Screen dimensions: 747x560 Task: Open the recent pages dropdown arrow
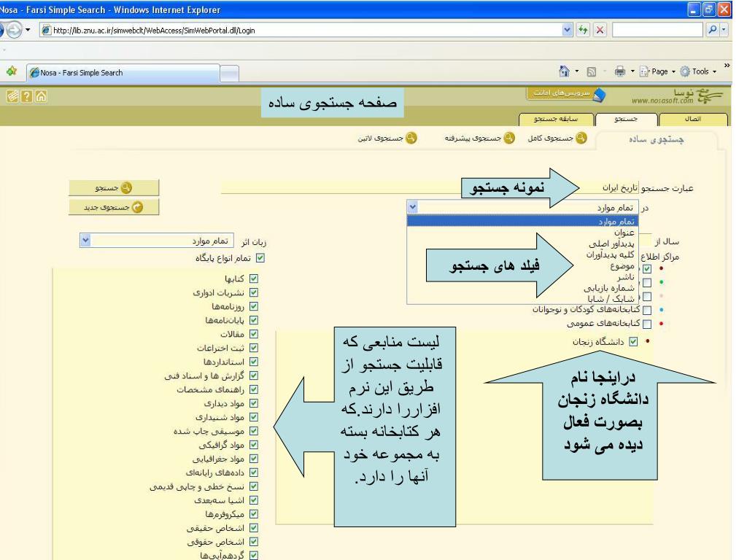(28, 30)
